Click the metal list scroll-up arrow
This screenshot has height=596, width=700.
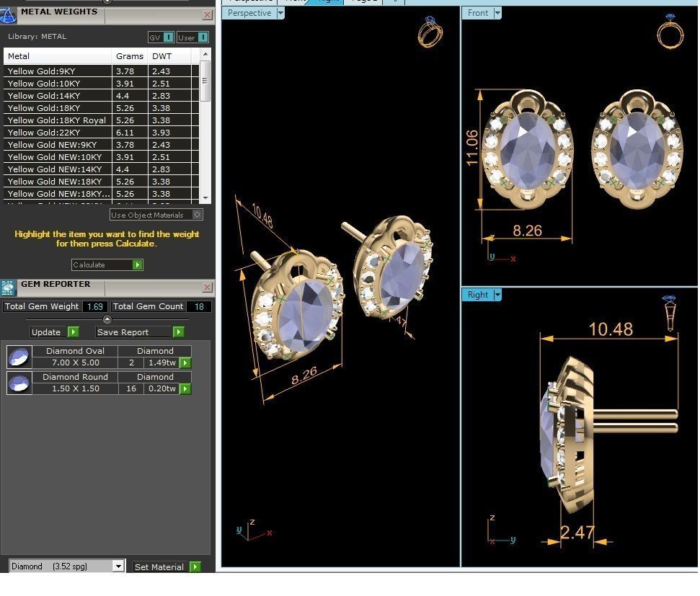pyautogui.click(x=205, y=54)
